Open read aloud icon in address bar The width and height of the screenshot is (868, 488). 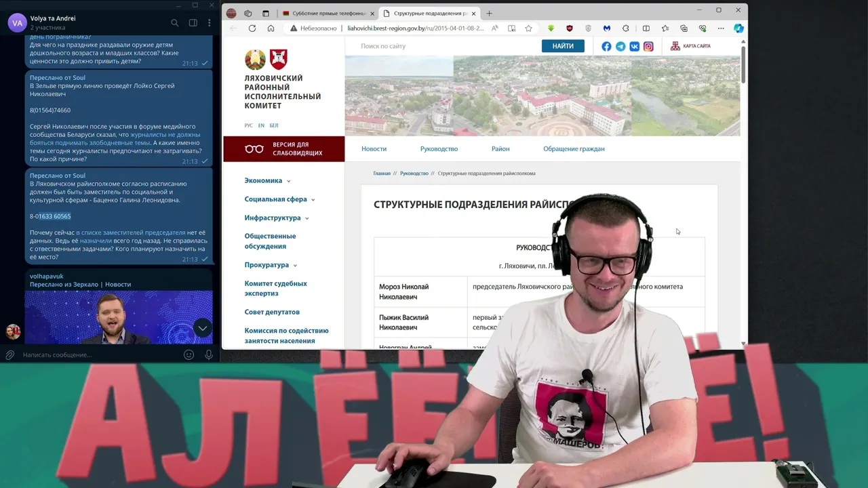(x=495, y=28)
